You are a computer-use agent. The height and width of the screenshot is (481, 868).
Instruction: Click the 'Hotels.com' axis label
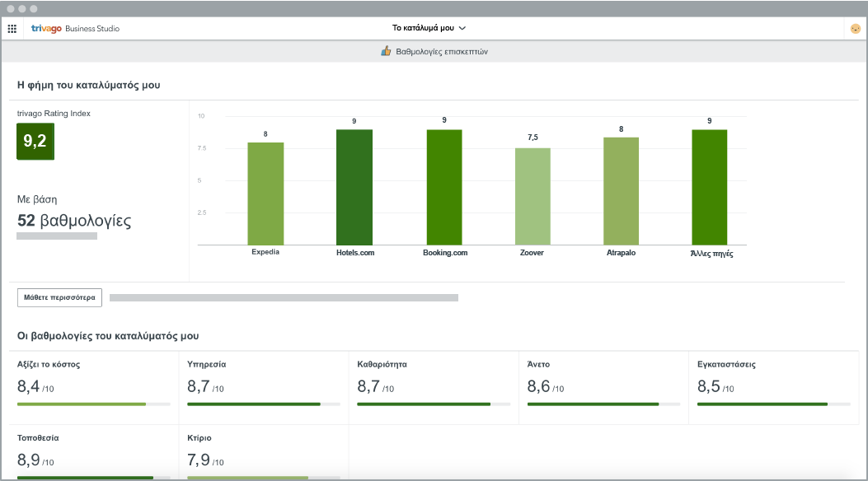[355, 253]
